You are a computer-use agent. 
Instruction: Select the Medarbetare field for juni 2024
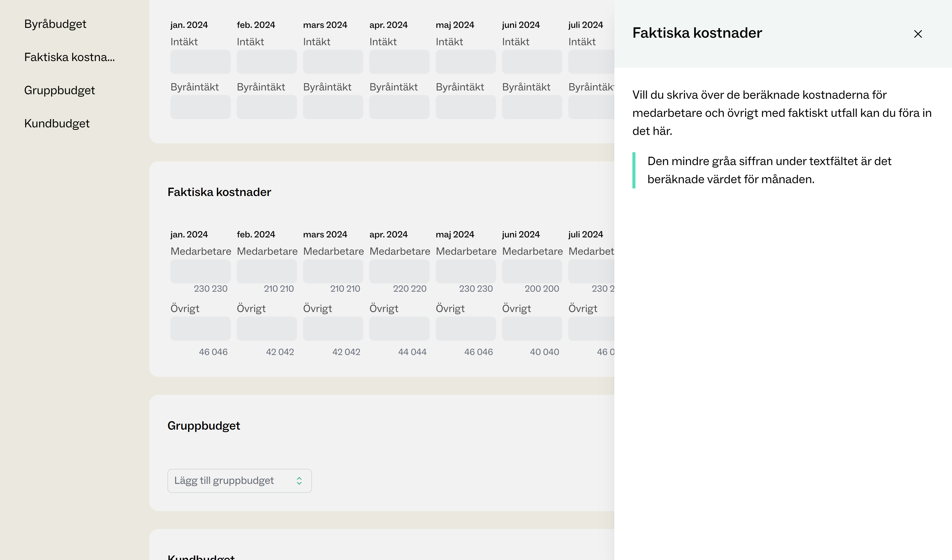tap(532, 271)
